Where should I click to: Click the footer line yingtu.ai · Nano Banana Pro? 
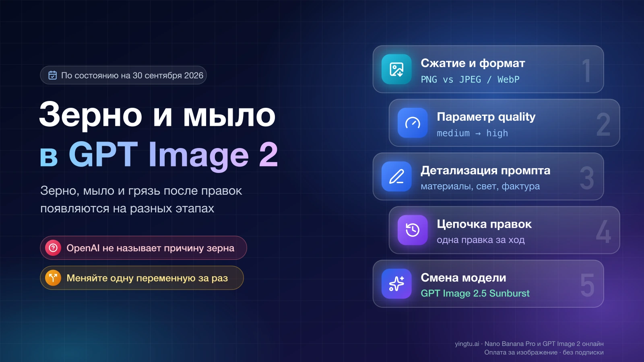(x=529, y=344)
